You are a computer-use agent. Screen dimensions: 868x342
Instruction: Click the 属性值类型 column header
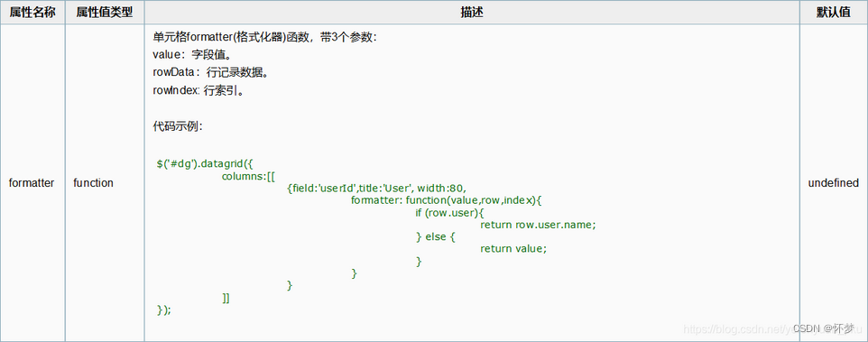pos(105,12)
